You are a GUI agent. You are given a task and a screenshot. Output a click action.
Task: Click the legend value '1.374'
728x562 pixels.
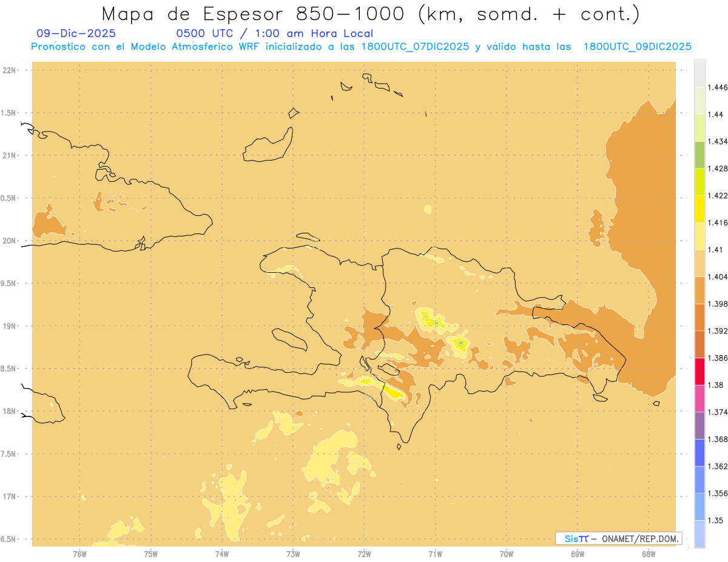(719, 412)
